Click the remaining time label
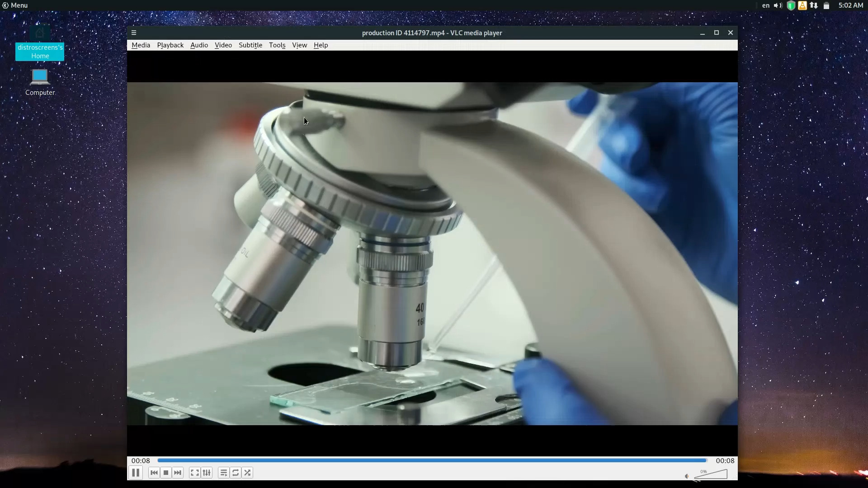This screenshot has width=868, height=488. click(x=725, y=460)
